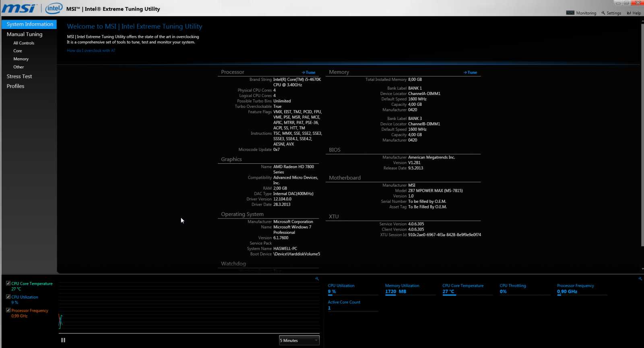Image resolution: width=644 pixels, height=348 pixels.
Task: Click the '12.104.0.0' driver version value
Action: tap(282, 199)
